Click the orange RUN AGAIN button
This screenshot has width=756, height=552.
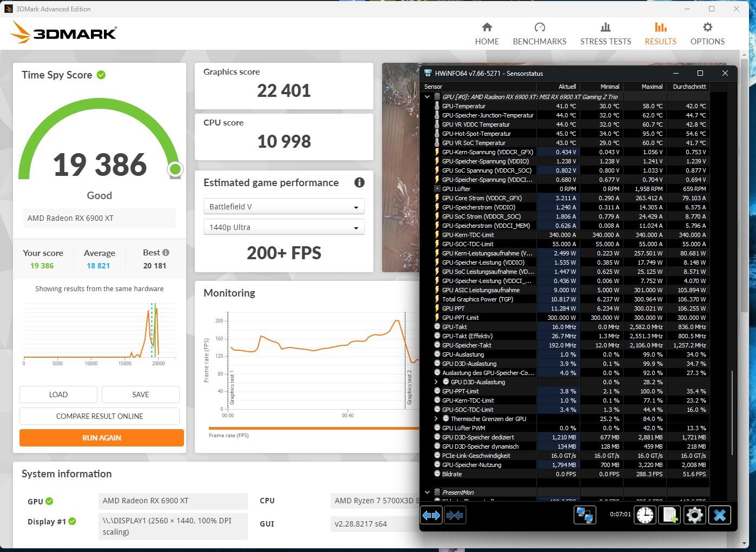pyautogui.click(x=102, y=438)
